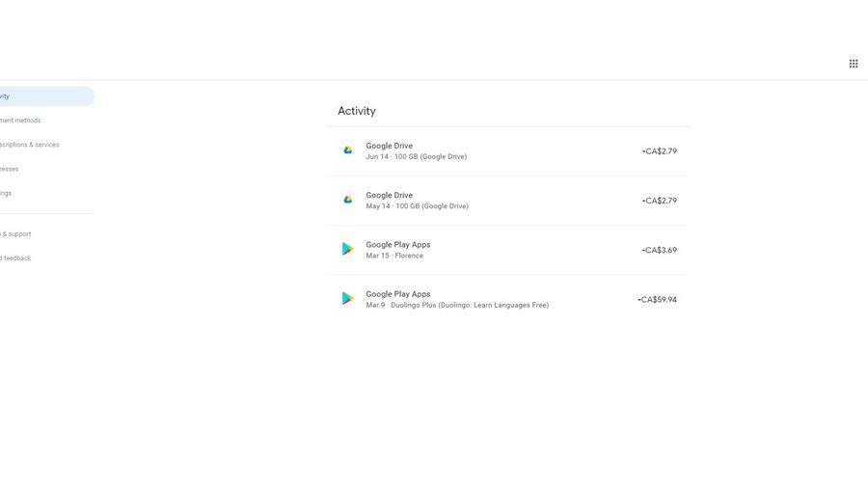This screenshot has height=489, width=868.
Task: Click the Google Drive icon for Jun 14
Action: coord(347,150)
